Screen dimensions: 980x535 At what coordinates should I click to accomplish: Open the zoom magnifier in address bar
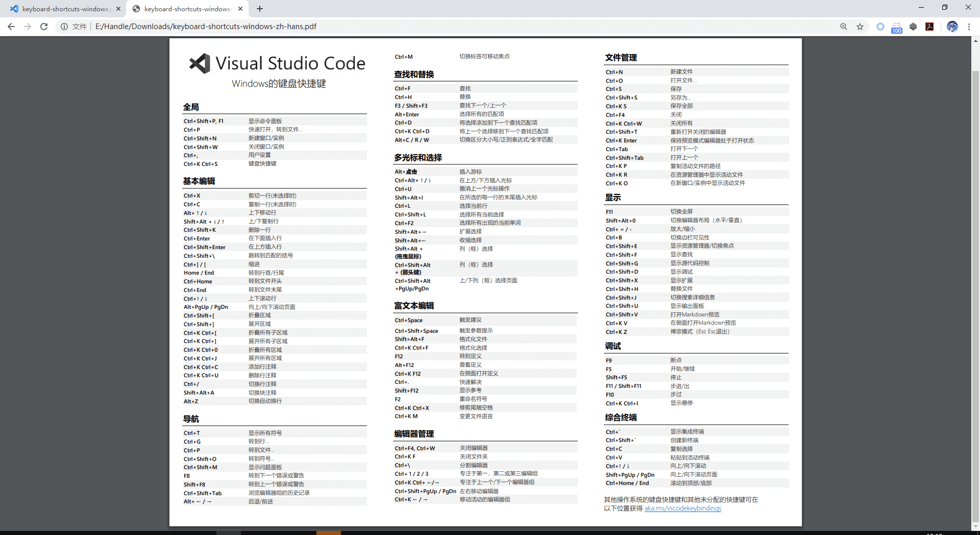tap(844, 27)
